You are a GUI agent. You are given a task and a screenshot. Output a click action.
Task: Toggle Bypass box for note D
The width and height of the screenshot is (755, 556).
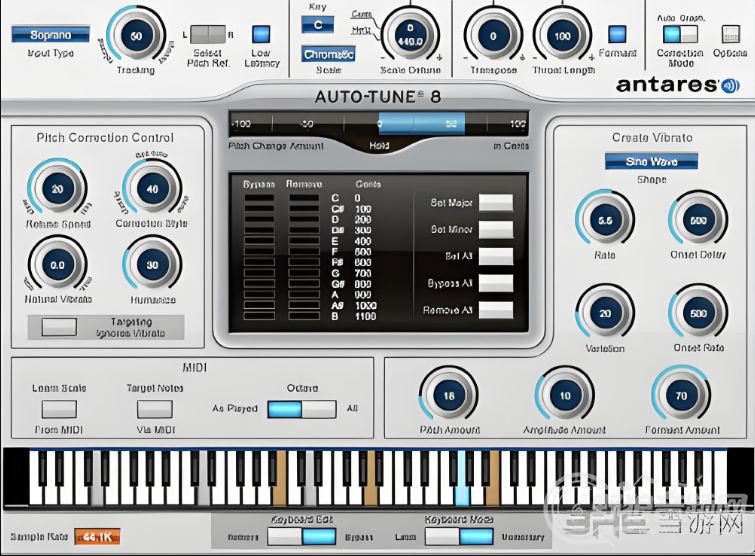(x=259, y=220)
